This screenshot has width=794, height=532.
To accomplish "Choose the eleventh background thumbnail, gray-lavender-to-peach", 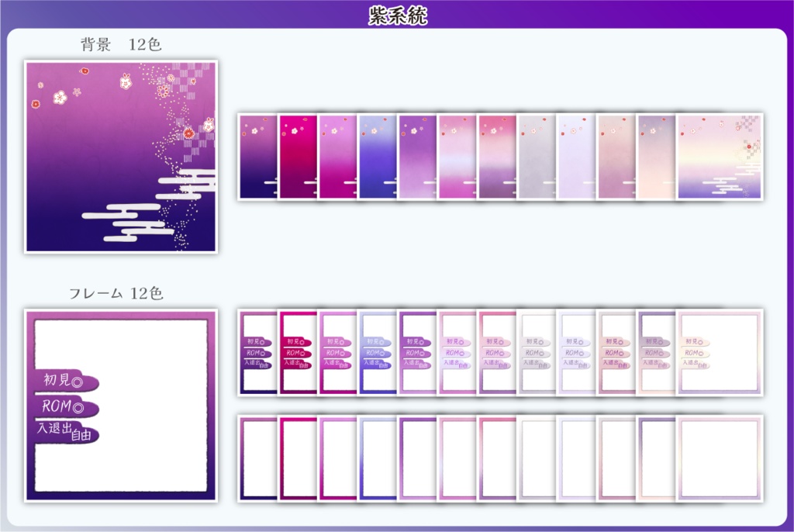I will click(657, 157).
